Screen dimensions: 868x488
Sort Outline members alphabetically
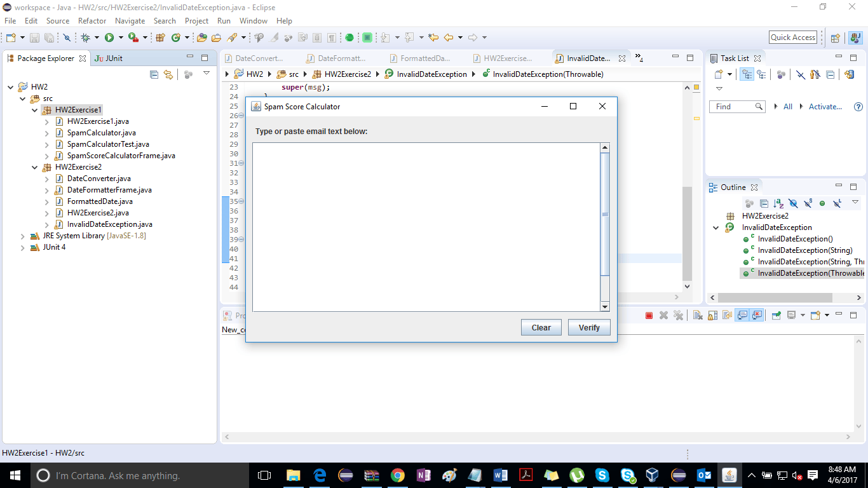pyautogui.click(x=778, y=203)
